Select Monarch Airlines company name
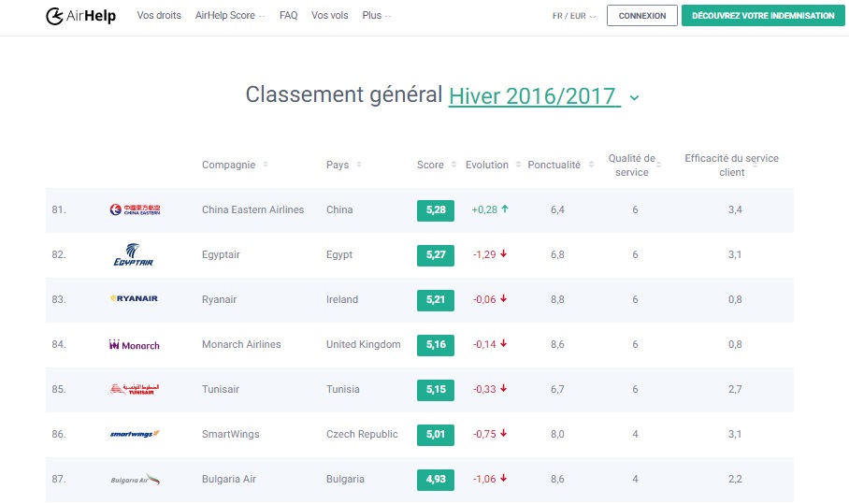 241,344
